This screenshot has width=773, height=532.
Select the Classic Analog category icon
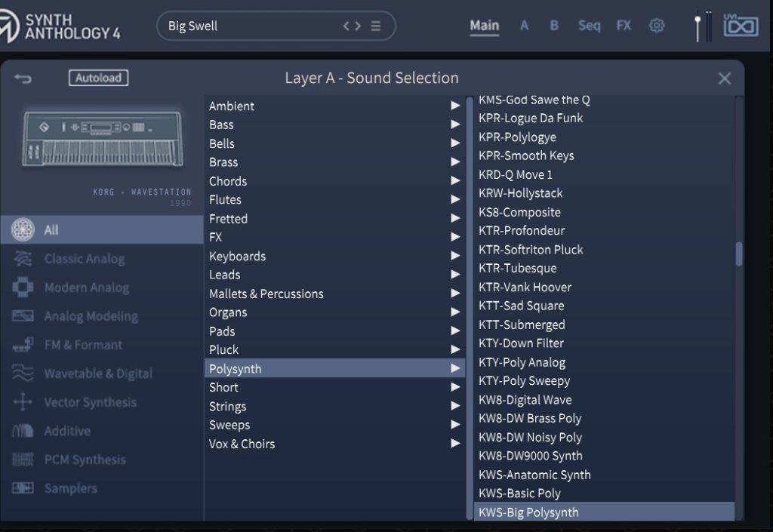tap(23, 259)
